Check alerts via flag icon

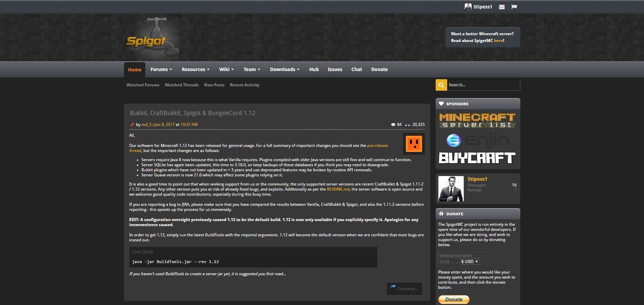514,6
